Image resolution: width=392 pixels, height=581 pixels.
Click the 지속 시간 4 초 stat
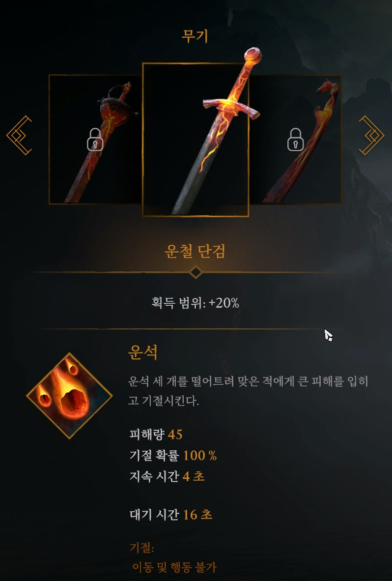coord(167,476)
